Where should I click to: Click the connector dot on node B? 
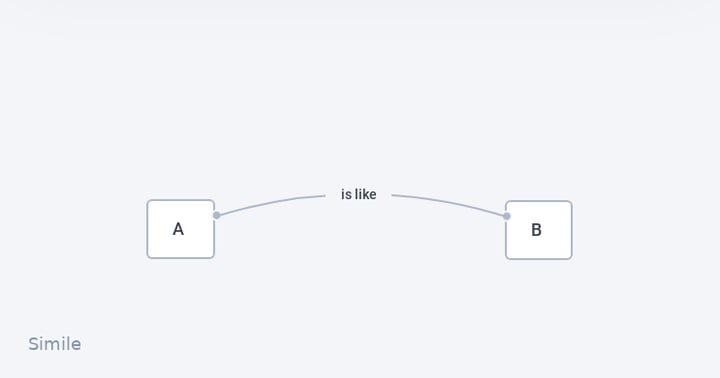pyautogui.click(x=506, y=216)
